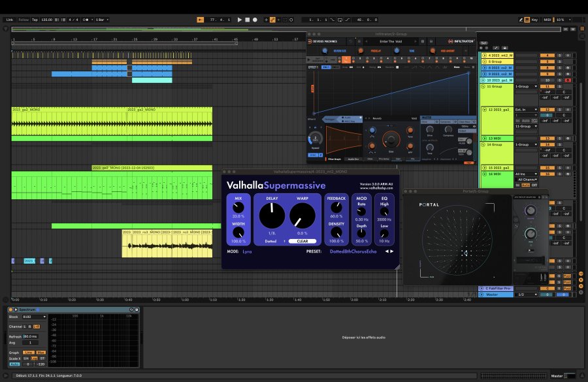The height and width of the screenshot is (382, 588).
Task: Click the Valhalla FEEDBACK knob
Action: [x=336, y=207]
